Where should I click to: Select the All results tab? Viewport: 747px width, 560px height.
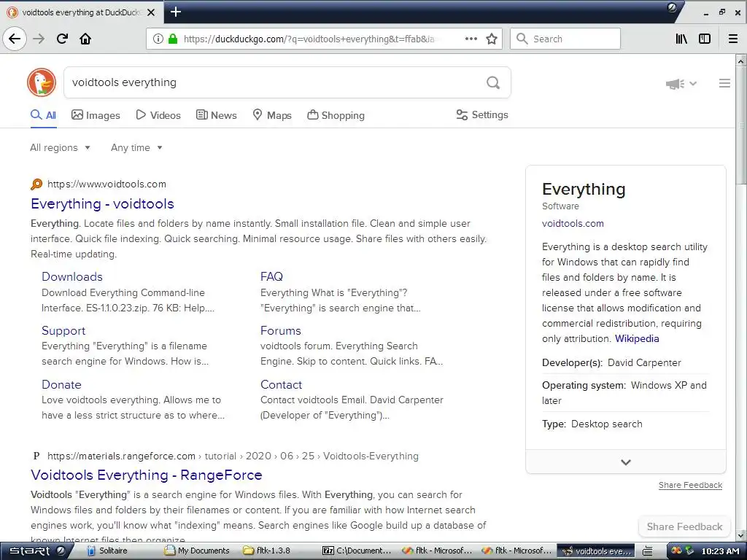click(x=43, y=115)
